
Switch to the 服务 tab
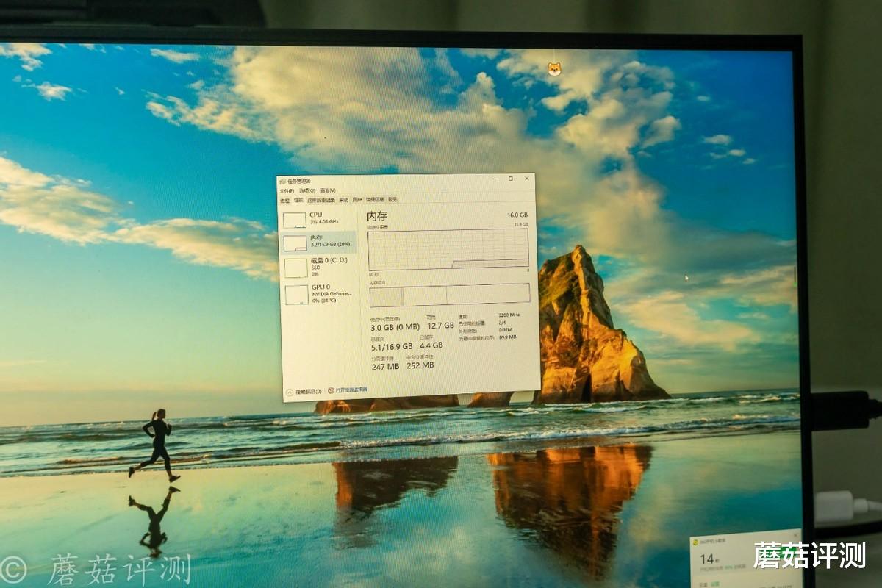click(x=392, y=200)
